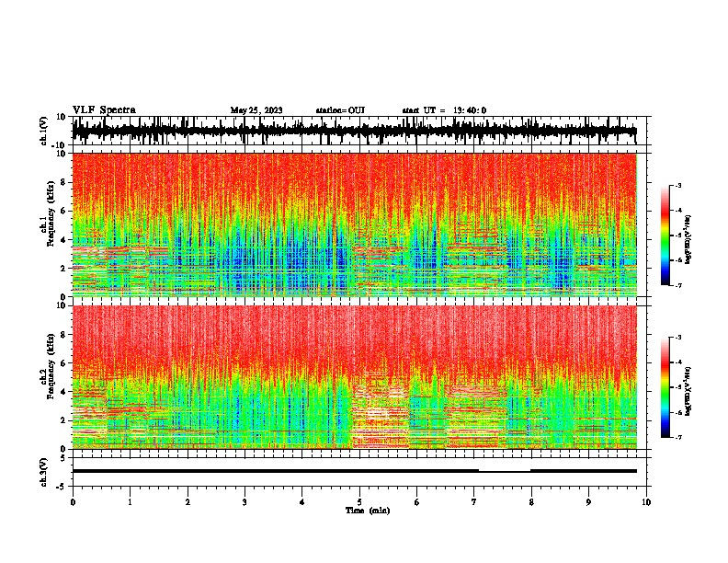Click time axis tick label 5

(359, 501)
